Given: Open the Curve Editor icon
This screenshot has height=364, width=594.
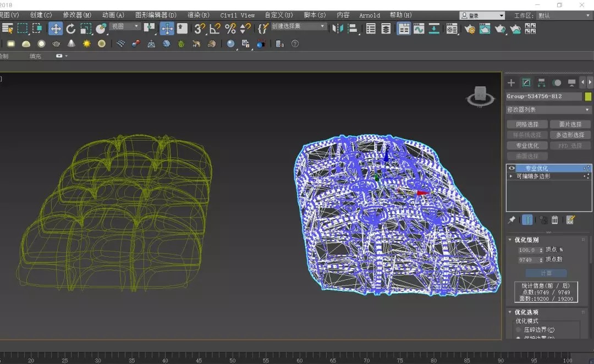Looking at the screenshot, I should (x=419, y=29).
